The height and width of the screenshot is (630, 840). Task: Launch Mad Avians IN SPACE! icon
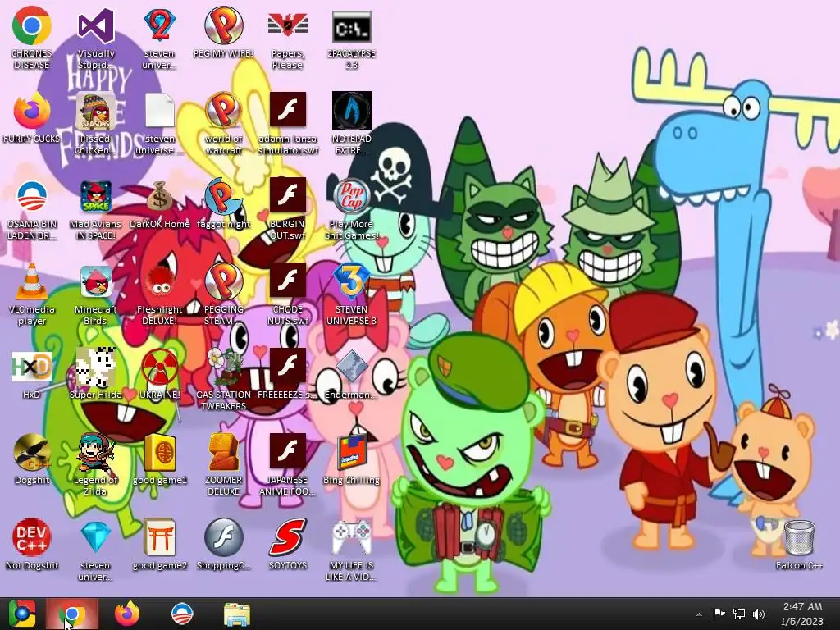tap(96, 197)
